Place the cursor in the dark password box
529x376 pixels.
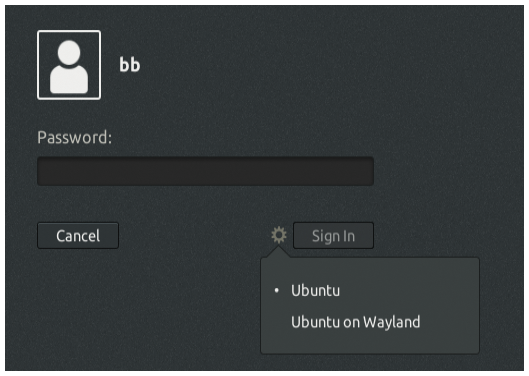click(205, 171)
